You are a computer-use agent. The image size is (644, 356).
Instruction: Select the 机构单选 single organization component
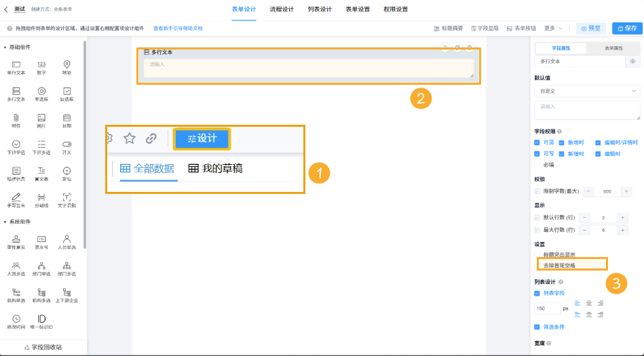click(x=16, y=296)
